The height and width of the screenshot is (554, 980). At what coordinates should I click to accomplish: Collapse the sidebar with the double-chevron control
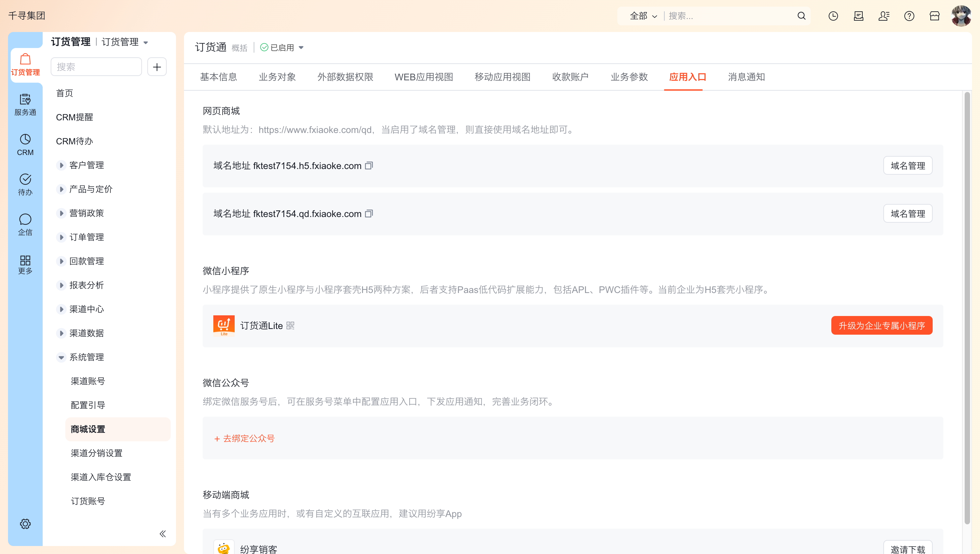point(162,534)
